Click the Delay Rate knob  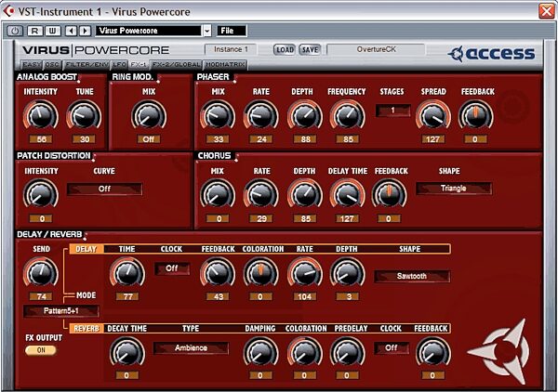305,272
